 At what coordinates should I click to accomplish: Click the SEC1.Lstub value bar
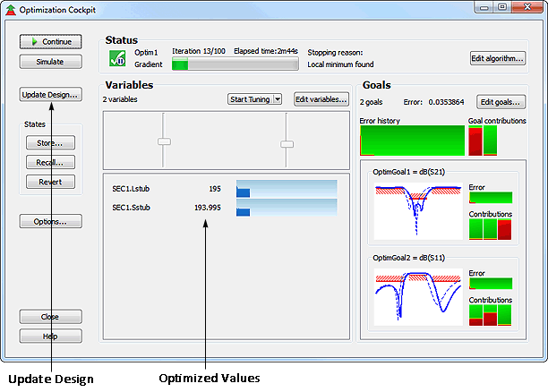[287, 188]
